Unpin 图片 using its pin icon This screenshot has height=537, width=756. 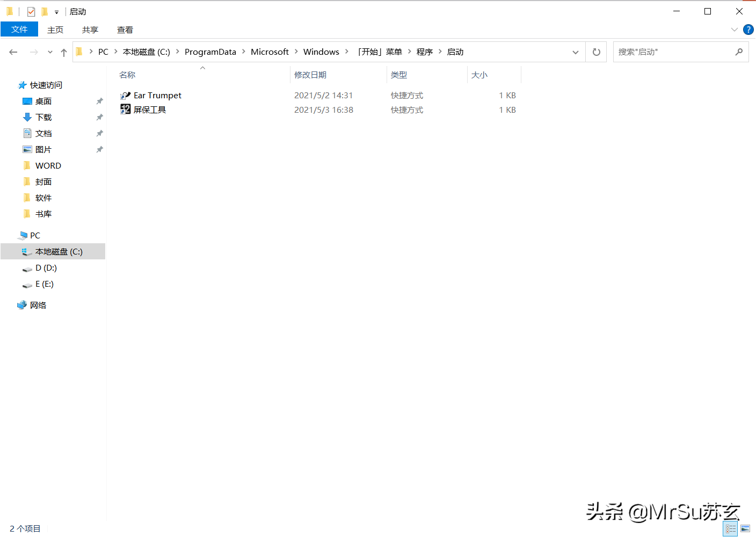click(99, 149)
